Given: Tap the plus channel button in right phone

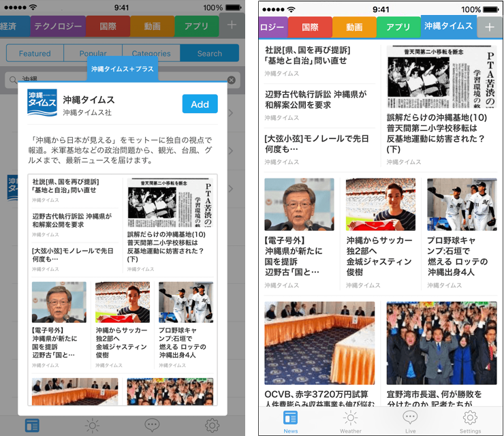Looking at the screenshot, I should (490, 27).
